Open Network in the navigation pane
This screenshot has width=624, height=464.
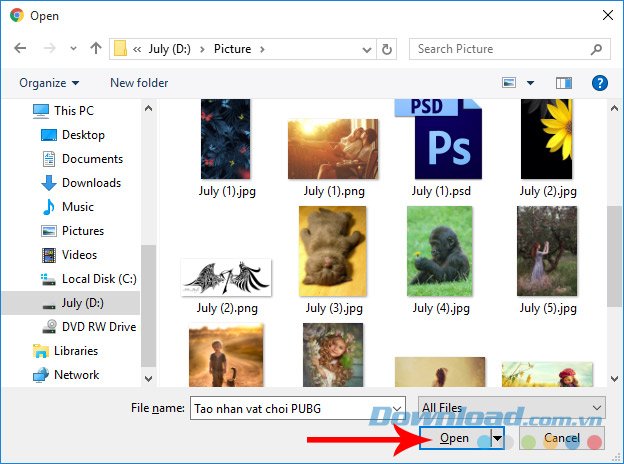pyautogui.click(x=76, y=375)
